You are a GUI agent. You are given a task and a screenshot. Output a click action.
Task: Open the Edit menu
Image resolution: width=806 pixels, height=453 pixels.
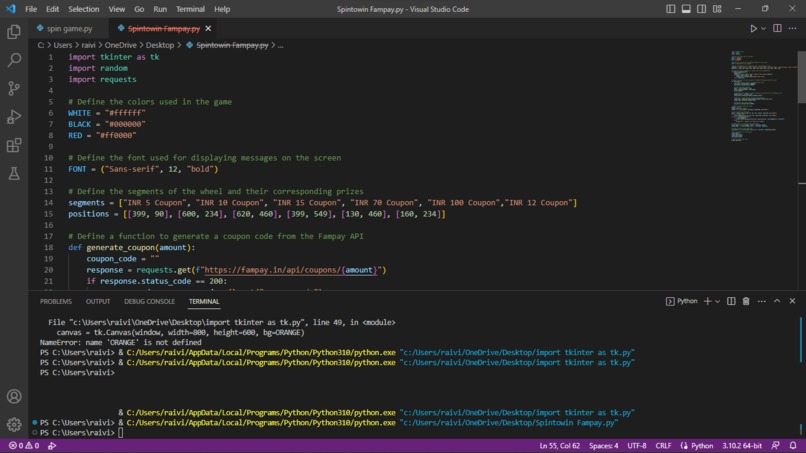coord(52,9)
